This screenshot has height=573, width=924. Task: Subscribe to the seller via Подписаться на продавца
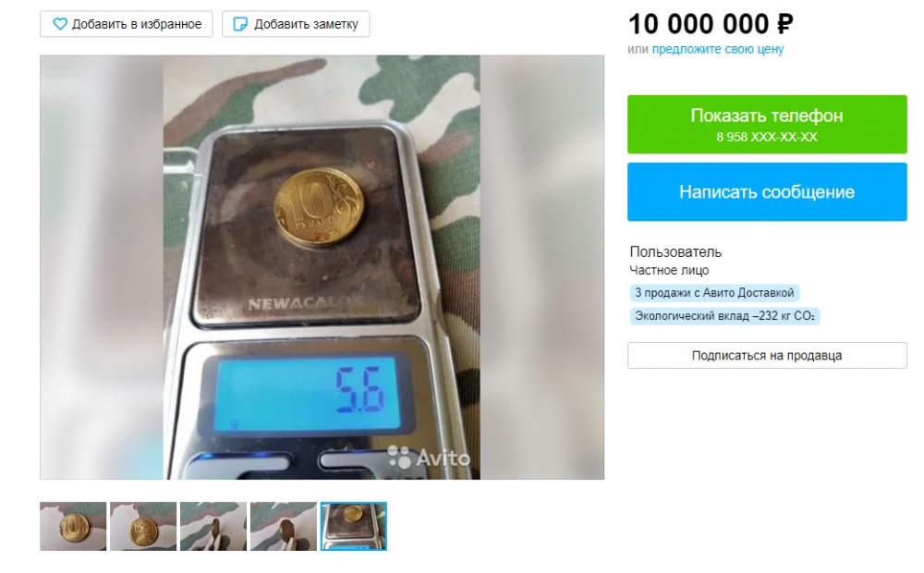(x=767, y=356)
